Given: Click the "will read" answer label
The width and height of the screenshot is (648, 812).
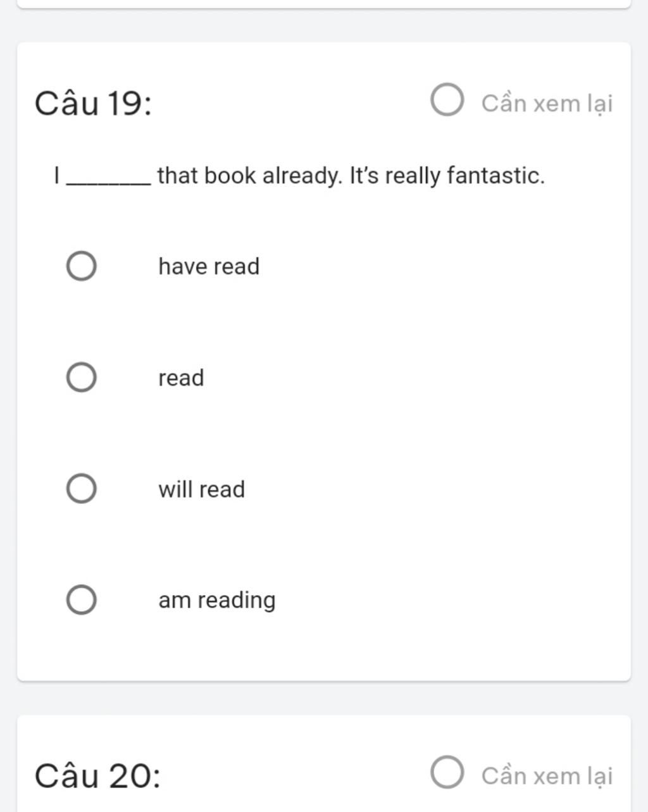Looking at the screenshot, I should pyautogui.click(x=201, y=489).
